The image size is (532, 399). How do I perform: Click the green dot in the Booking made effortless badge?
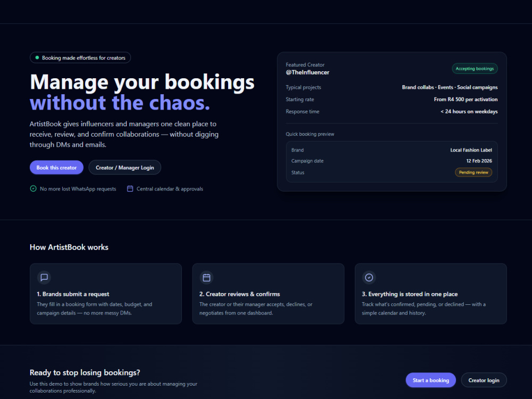37,57
